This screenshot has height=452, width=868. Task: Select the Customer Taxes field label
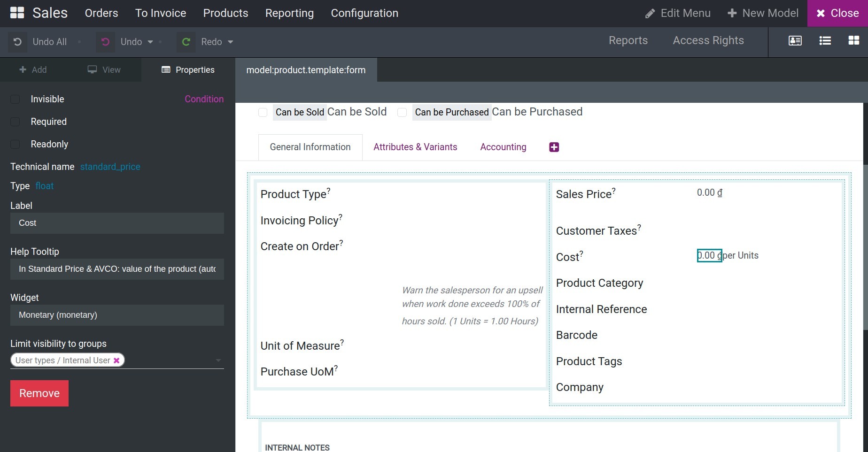[x=598, y=230]
